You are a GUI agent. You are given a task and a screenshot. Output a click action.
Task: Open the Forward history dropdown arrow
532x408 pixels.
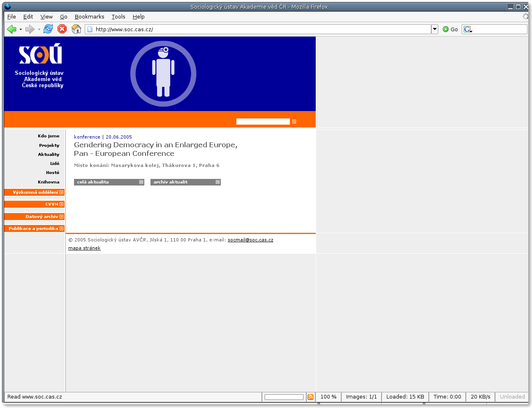click(39, 30)
